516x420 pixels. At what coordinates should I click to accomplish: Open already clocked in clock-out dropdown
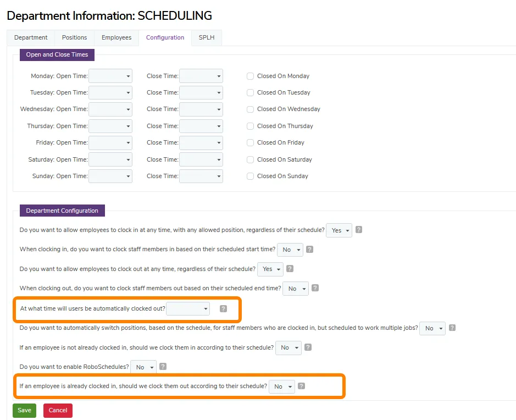click(282, 387)
